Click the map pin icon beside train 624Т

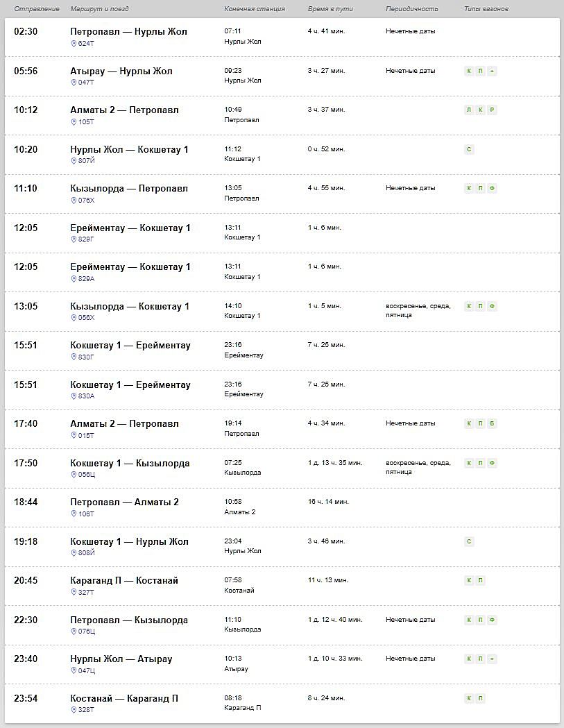74,43
